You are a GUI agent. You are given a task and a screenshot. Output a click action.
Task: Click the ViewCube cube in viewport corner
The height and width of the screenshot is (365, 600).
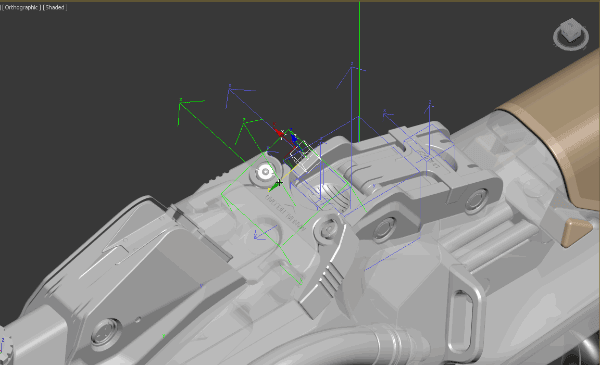point(570,30)
